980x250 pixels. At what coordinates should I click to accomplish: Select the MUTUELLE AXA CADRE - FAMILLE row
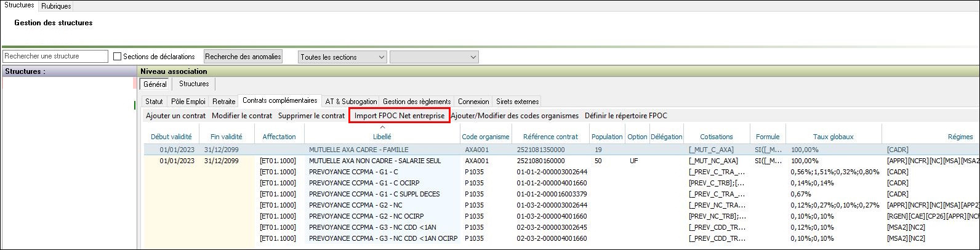tap(366, 150)
